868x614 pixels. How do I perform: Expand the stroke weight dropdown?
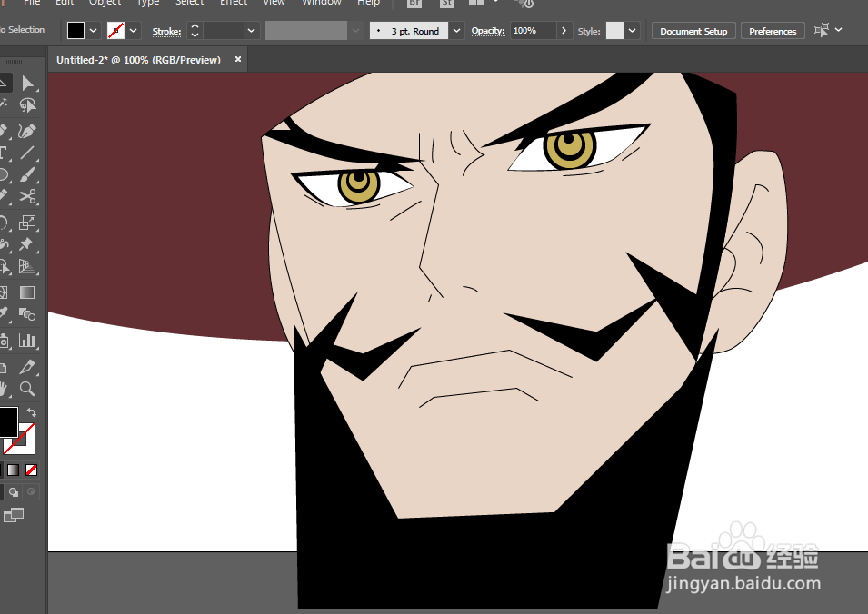tap(252, 30)
